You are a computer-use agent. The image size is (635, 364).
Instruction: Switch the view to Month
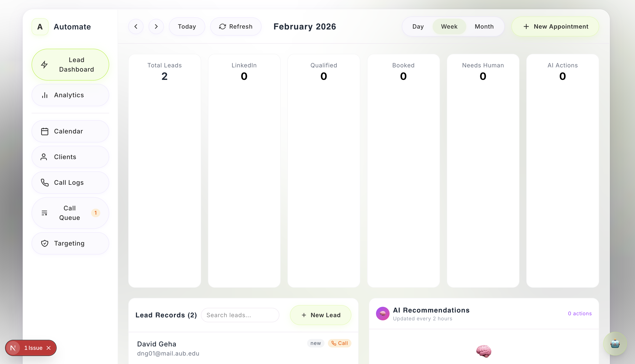[484, 26]
